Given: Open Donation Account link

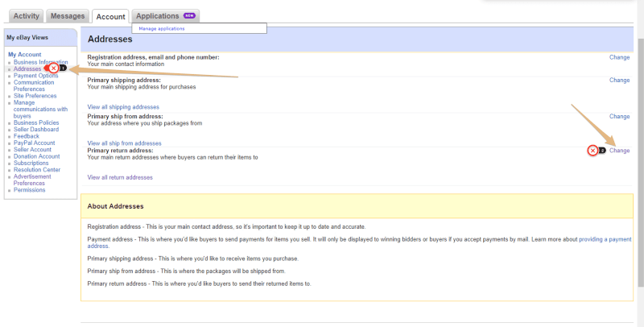Looking at the screenshot, I should pos(36,156).
